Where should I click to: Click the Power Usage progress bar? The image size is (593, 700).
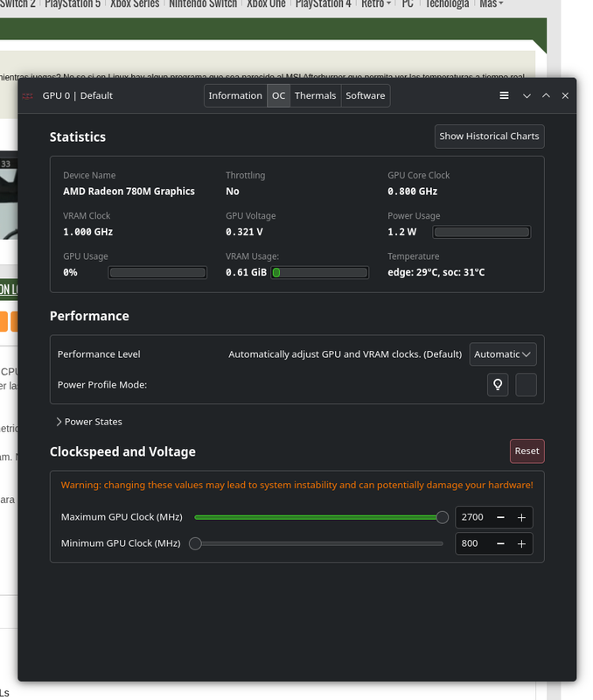[x=482, y=232]
